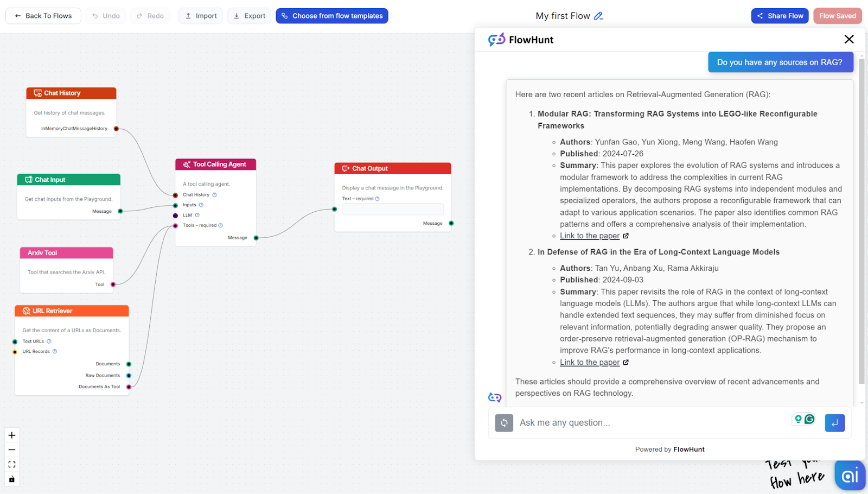This screenshot has width=868, height=494.
Task: Click the Redo button
Action: click(150, 16)
